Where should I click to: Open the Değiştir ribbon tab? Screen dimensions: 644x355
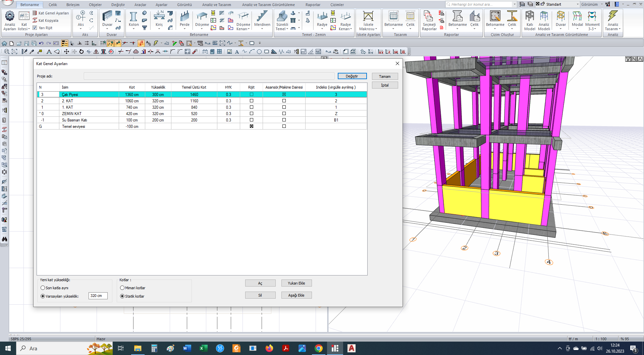pos(118,5)
